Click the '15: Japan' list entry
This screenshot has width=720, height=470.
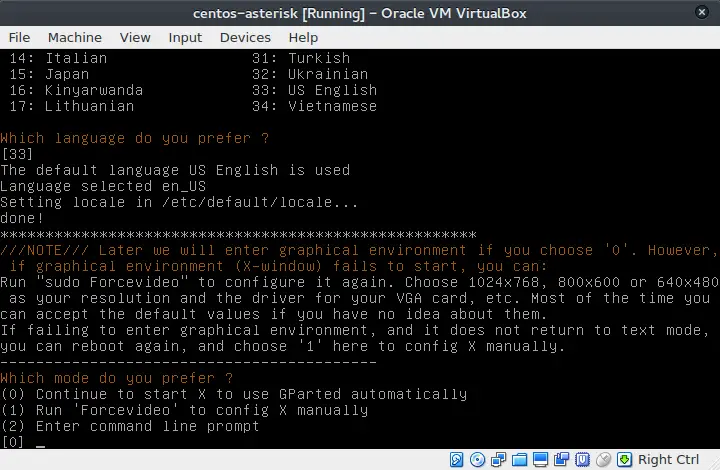point(49,74)
